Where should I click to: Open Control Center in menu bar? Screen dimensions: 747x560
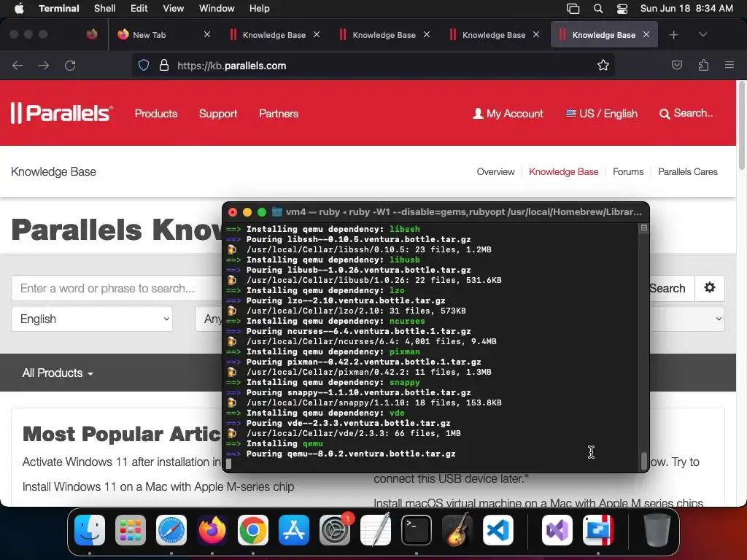point(622,8)
